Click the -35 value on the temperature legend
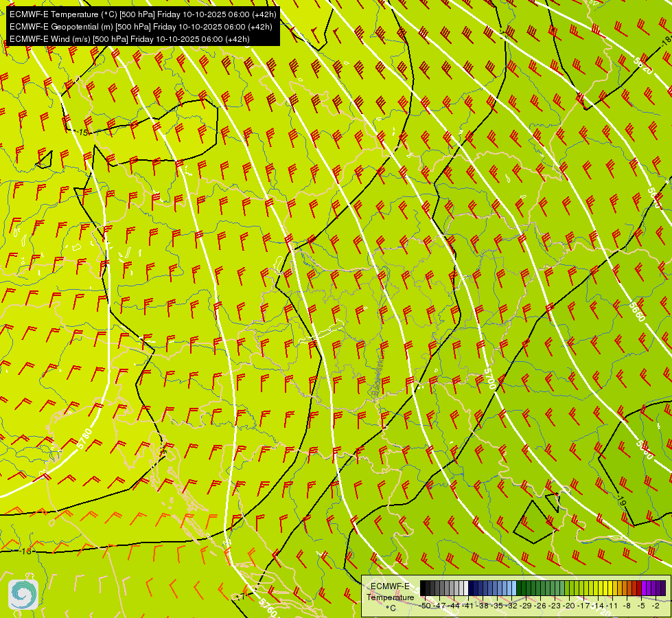 (497, 606)
